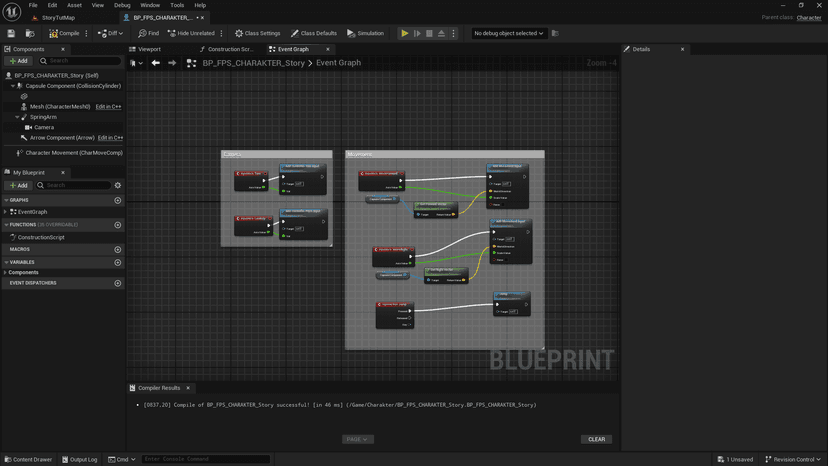Open the Asset menu
Image resolution: width=828 pixels, height=466 pixels.
click(x=74, y=5)
